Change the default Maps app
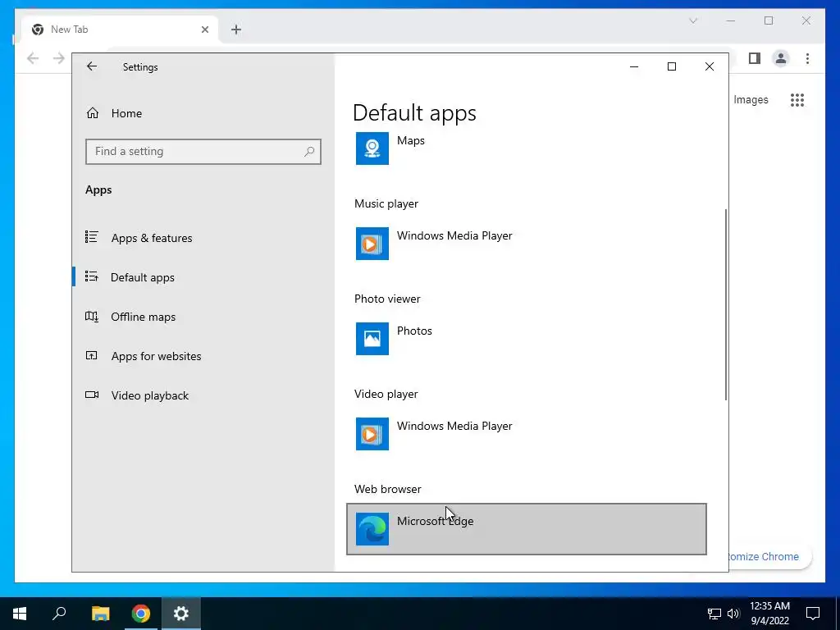The width and height of the screenshot is (840, 630). 527,148
